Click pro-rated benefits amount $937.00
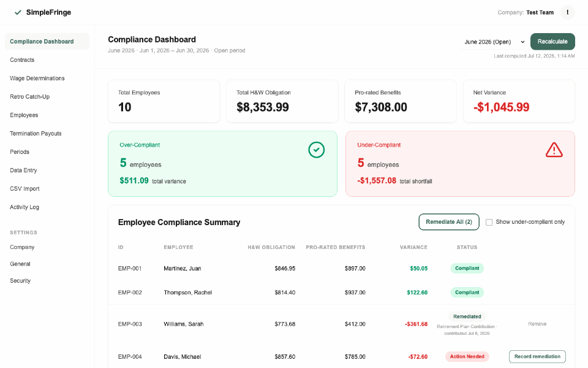Viewport: 588px width, 368px height. click(x=355, y=293)
